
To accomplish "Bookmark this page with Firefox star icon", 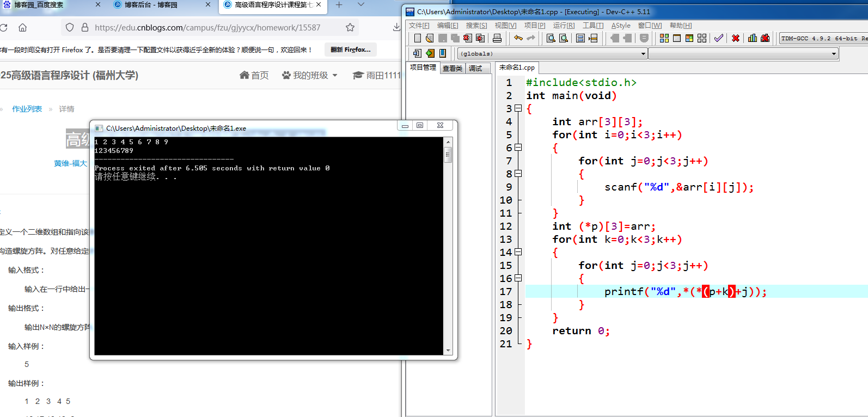I will [x=350, y=27].
